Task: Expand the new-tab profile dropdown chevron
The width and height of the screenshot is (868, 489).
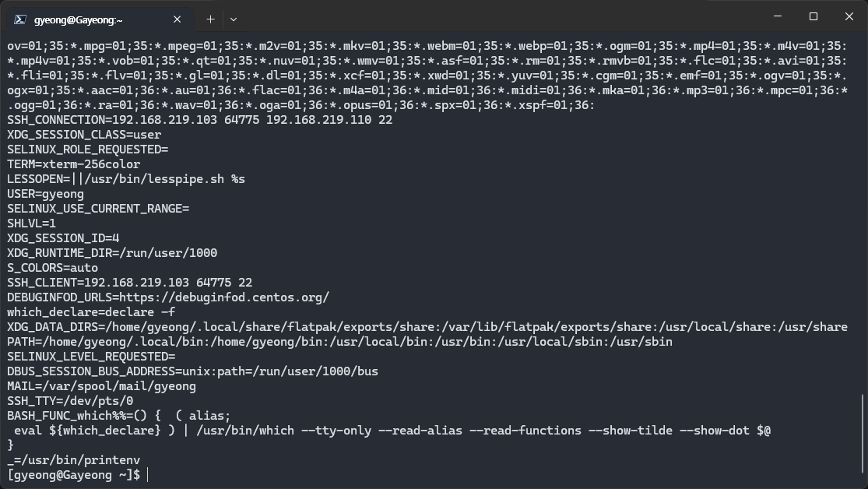Action: pos(234,19)
